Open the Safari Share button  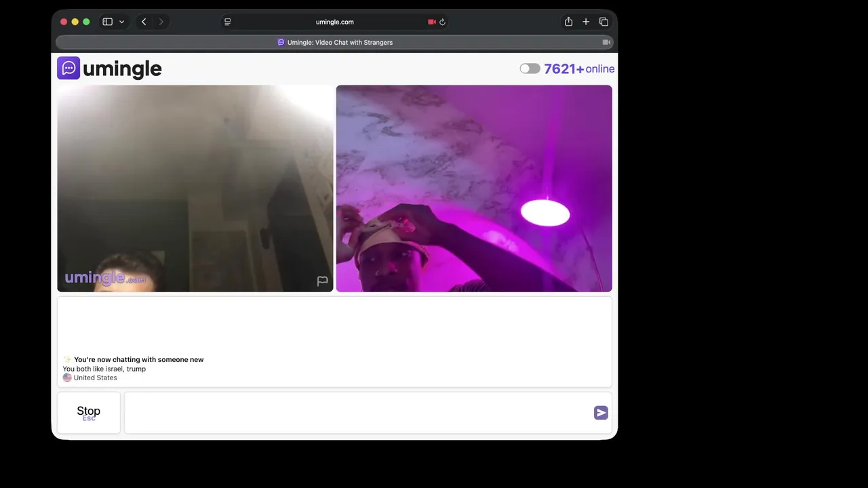568,22
